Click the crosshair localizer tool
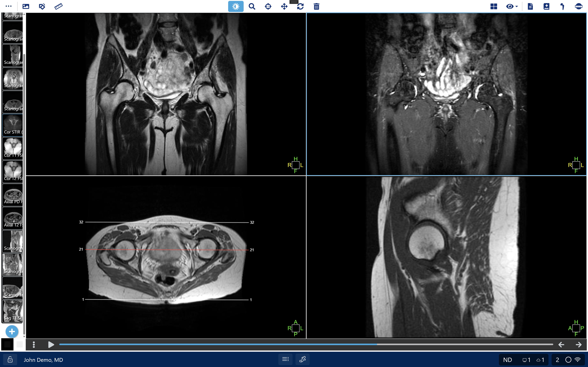This screenshot has width=588, height=367. pos(268,7)
